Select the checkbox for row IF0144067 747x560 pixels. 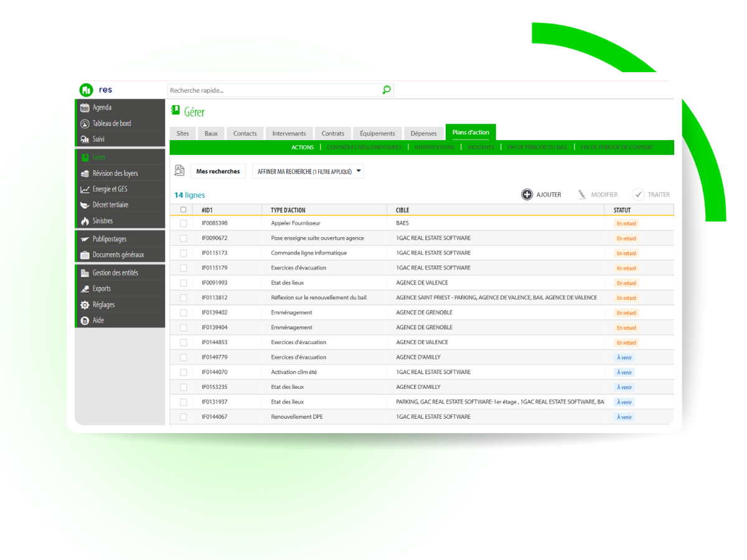(183, 417)
